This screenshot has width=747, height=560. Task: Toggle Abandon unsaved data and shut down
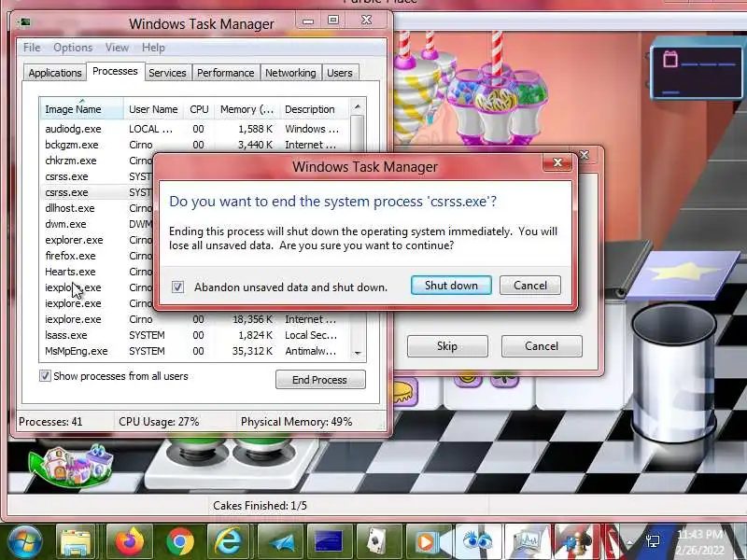click(177, 287)
